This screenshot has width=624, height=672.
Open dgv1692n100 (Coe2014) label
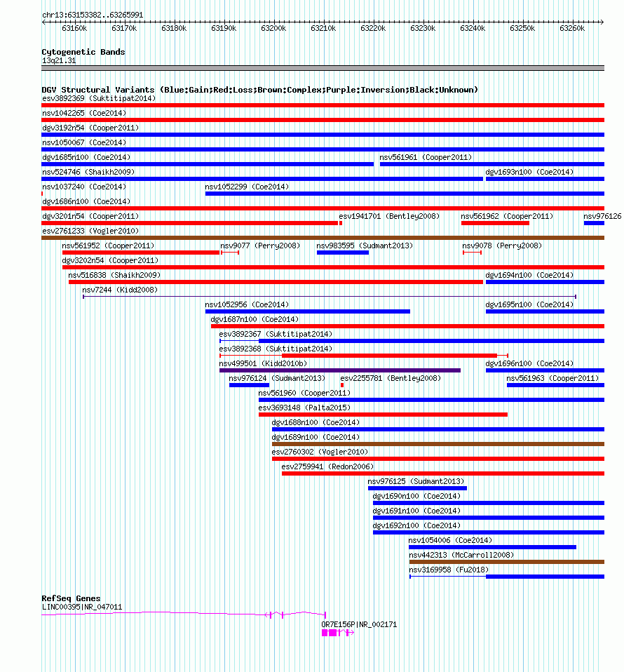point(416,525)
